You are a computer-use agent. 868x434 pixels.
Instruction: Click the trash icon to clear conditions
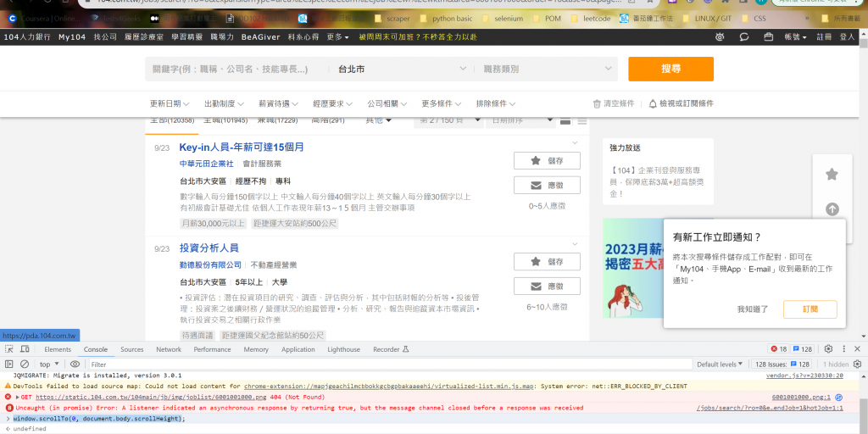(597, 103)
